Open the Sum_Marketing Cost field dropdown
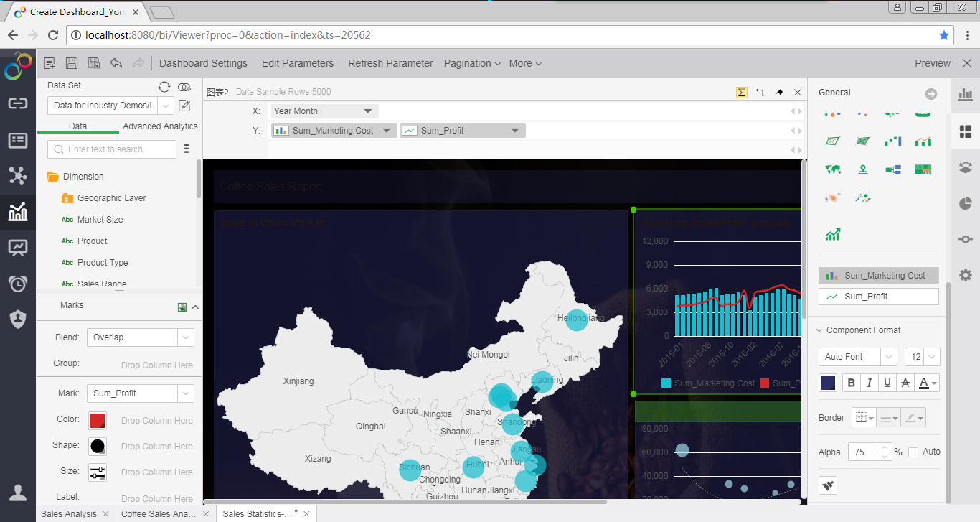Image resolution: width=980 pixels, height=522 pixels. coord(387,131)
